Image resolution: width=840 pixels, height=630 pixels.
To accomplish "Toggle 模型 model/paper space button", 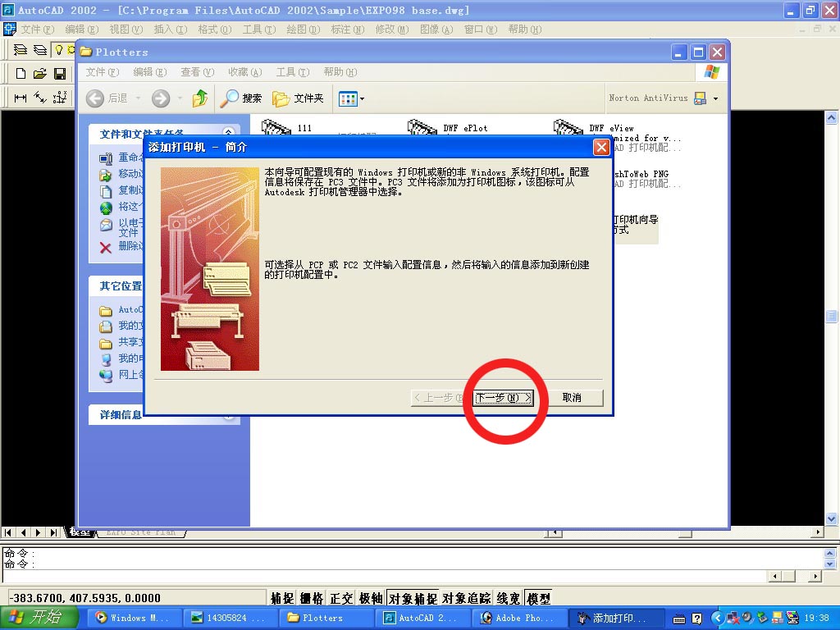I will (538, 598).
